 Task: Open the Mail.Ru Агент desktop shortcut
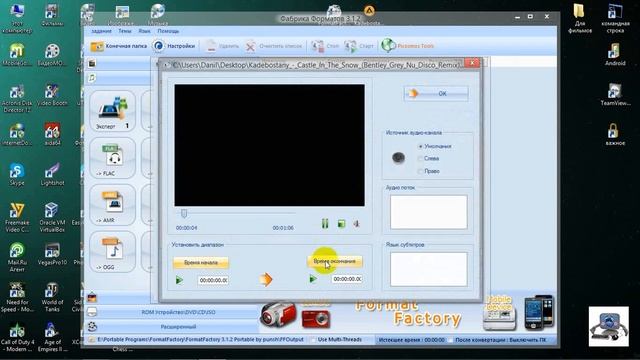click(17, 257)
